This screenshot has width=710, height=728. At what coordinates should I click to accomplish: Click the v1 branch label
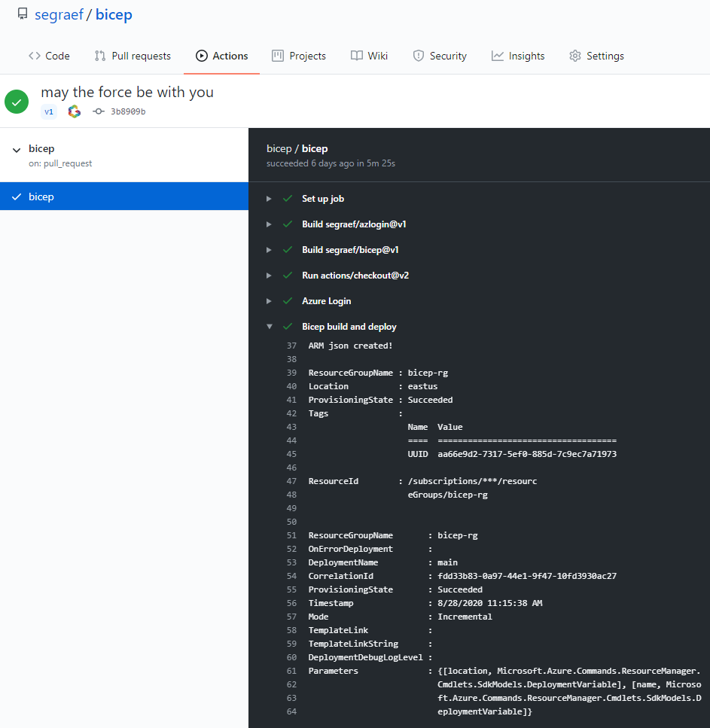49,111
